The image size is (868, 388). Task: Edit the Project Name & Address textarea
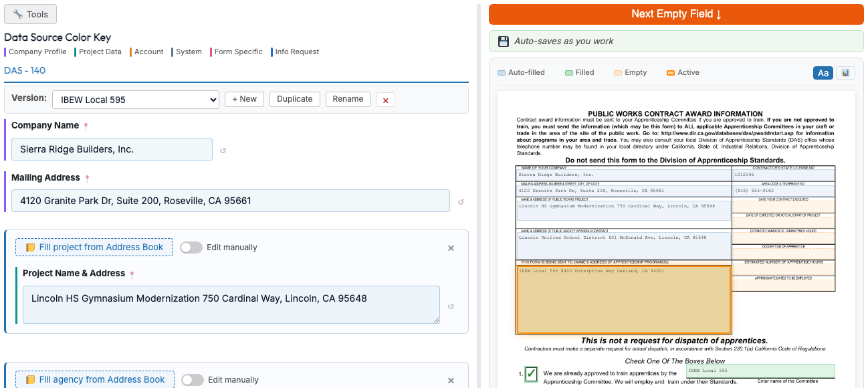point(231,305)
